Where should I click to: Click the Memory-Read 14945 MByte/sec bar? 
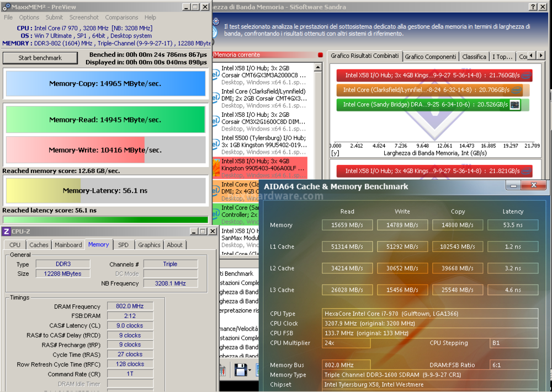[105, 120]
